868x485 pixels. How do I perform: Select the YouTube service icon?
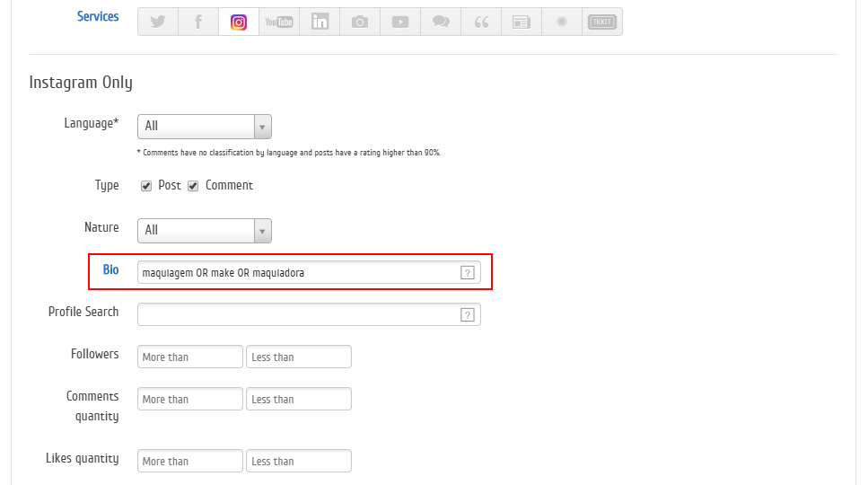(279, 22)
